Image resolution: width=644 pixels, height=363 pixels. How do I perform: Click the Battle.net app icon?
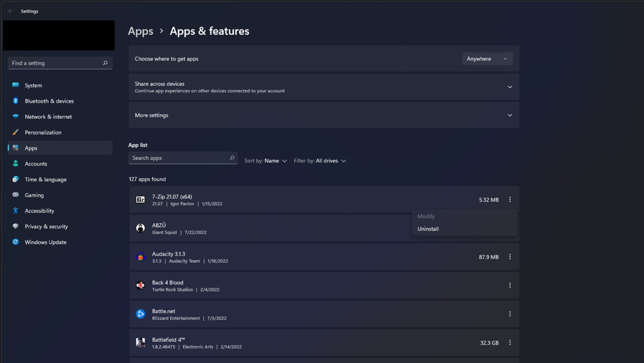point(141,314)
